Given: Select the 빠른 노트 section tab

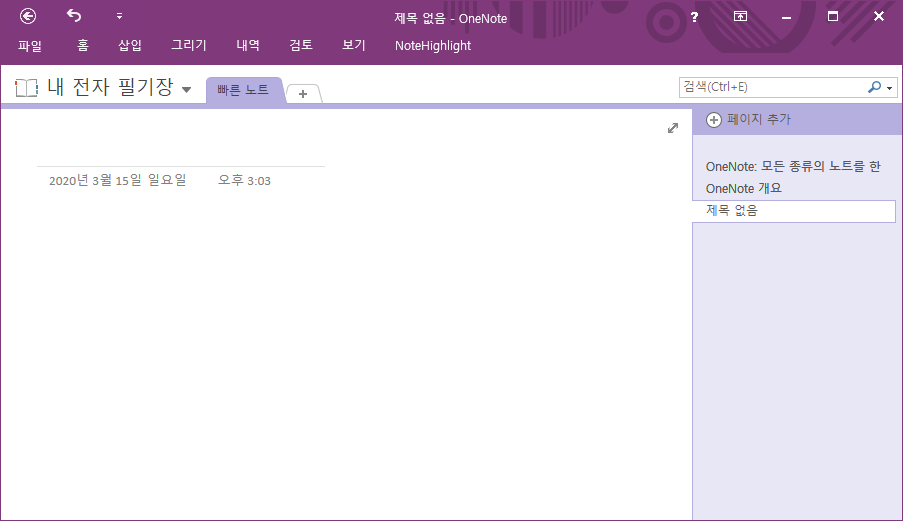Looking at the screenshot, I should point(243,90).
